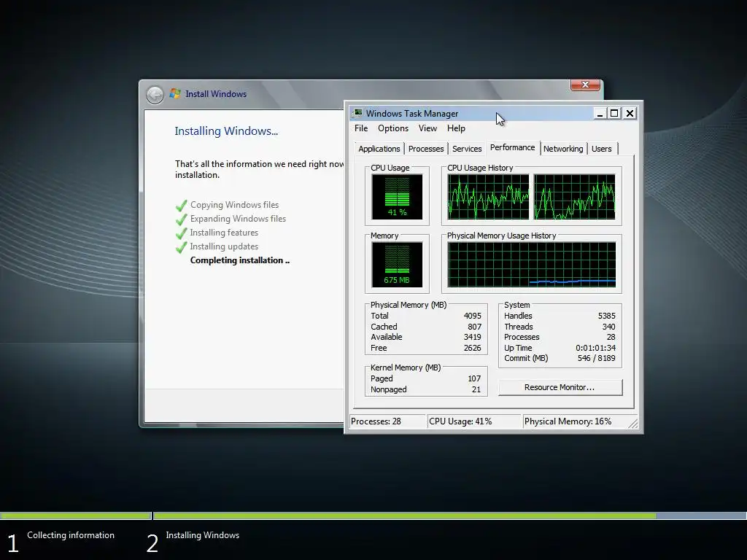The image size is (747, 560).
Task: Switch to the Users tab
Action: pyautogui.click(x=602, y=149)
